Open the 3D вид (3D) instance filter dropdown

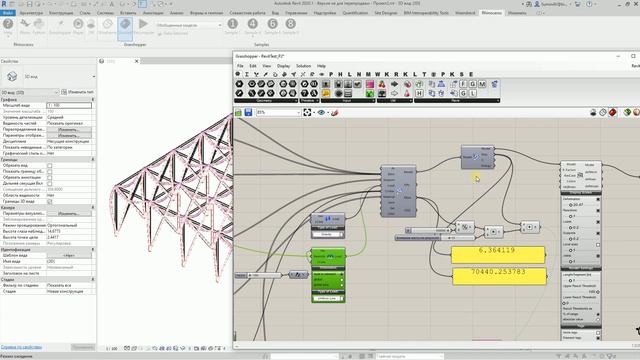click(x=56, y=92)
